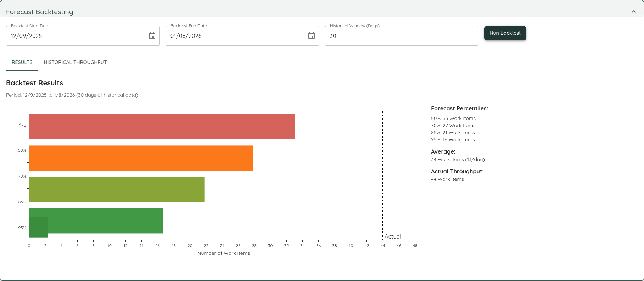Click the Actual Throughput 44 Work Items text

447,179
